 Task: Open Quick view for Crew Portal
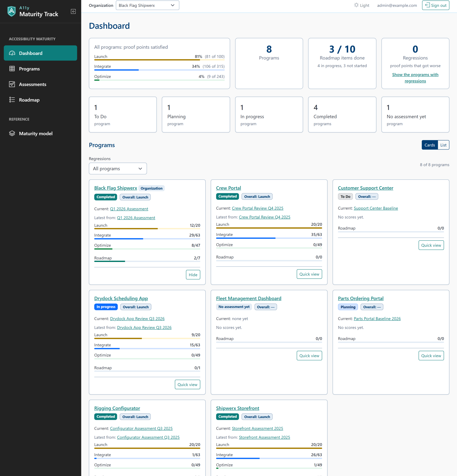309,274
